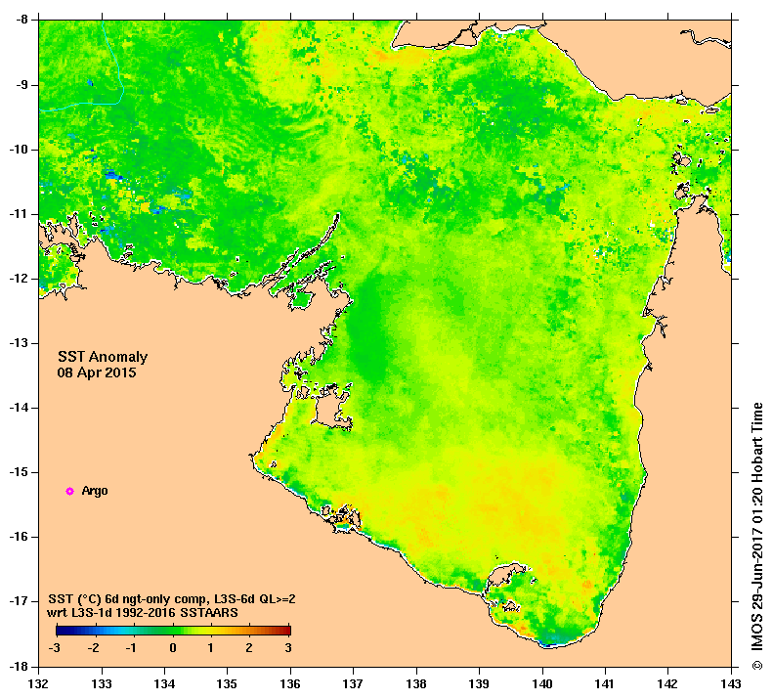Image resolution: width=773 pixels, height=700 pixels.
Task: Click the 'SST (°C) 6d ngt-only comp' caption
Action: click(x=172, y=599)
